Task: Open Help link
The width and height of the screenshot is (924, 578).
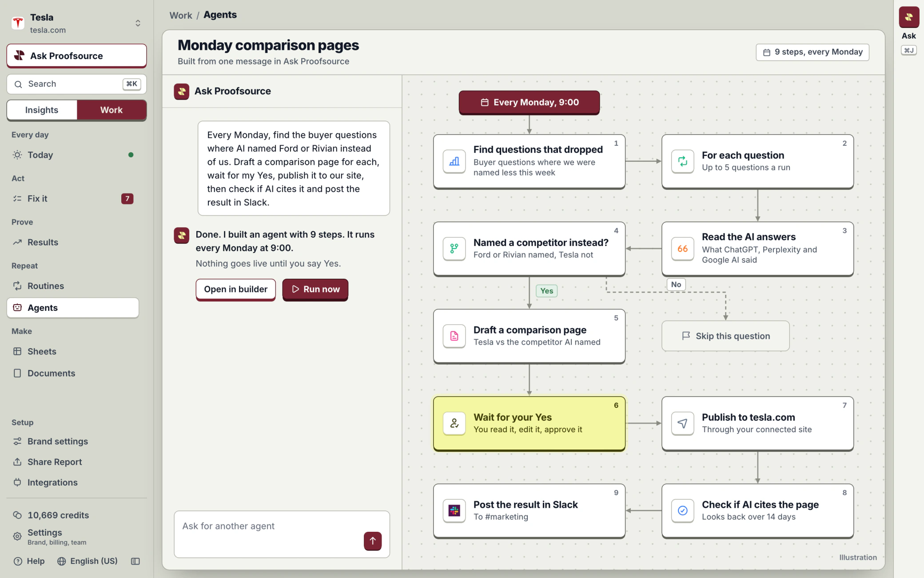Action: coord(29,561)
